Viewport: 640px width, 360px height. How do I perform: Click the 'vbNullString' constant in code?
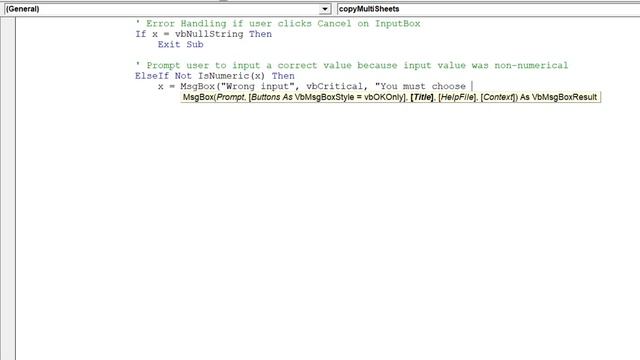(x=209, y=34)
